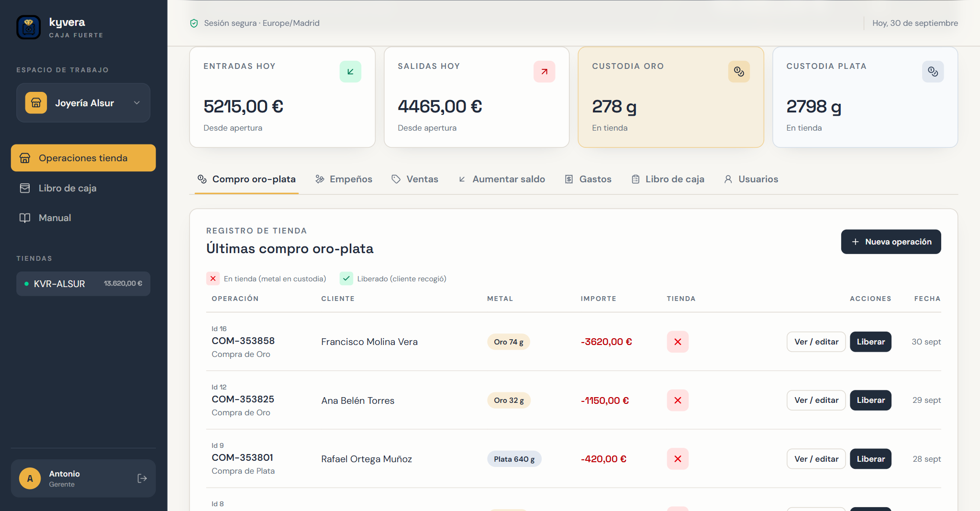Open the Manual sidebar entry
The image size is (980, 511).
(x=83, y=218)
